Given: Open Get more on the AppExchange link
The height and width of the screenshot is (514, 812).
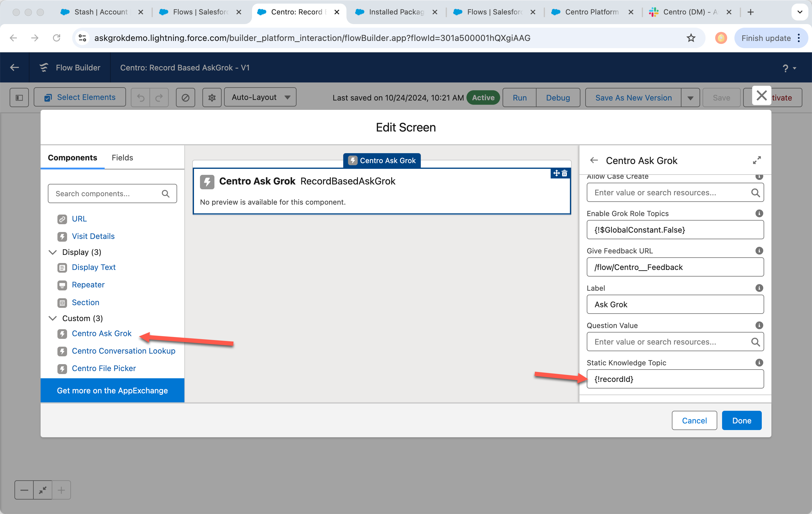Looking at the screenshot, I should 112,391.
